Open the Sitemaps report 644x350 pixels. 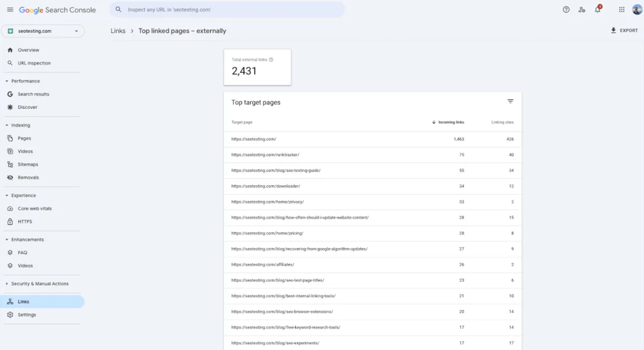28,164
